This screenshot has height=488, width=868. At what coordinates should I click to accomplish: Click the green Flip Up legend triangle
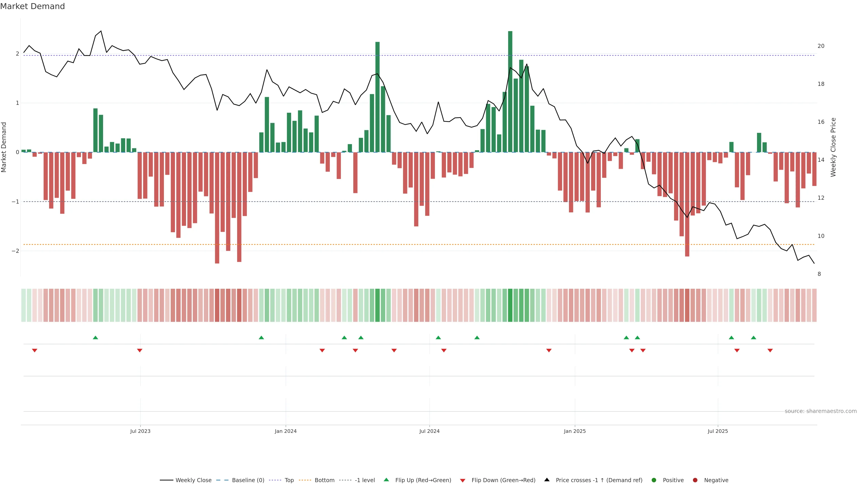click(x=387, y=480)
